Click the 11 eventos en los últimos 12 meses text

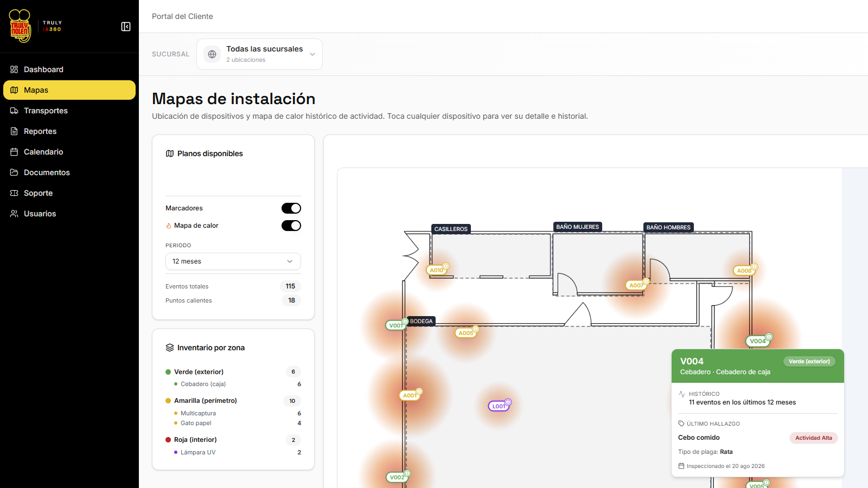(742, 402)
